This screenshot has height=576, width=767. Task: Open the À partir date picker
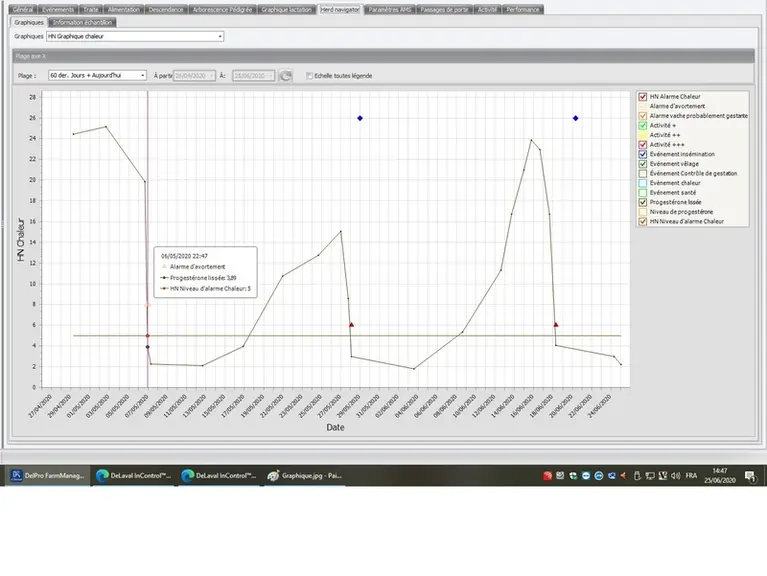[194, 76]
